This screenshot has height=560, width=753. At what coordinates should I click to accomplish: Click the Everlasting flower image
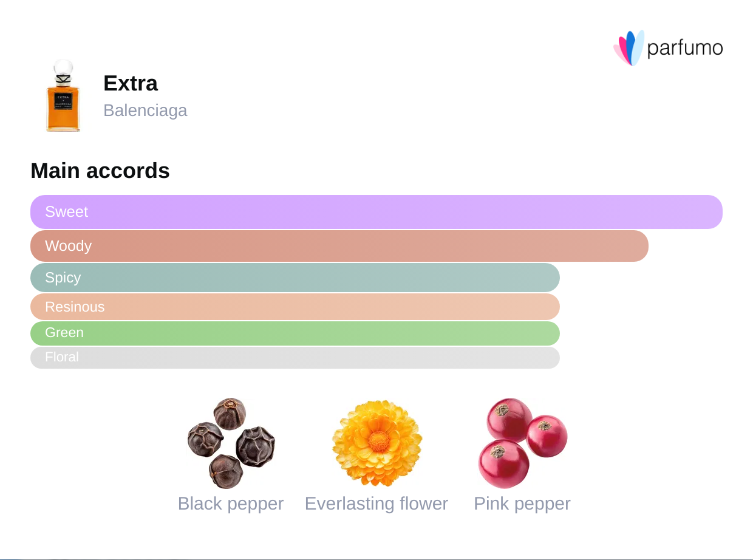pos(376,443)
